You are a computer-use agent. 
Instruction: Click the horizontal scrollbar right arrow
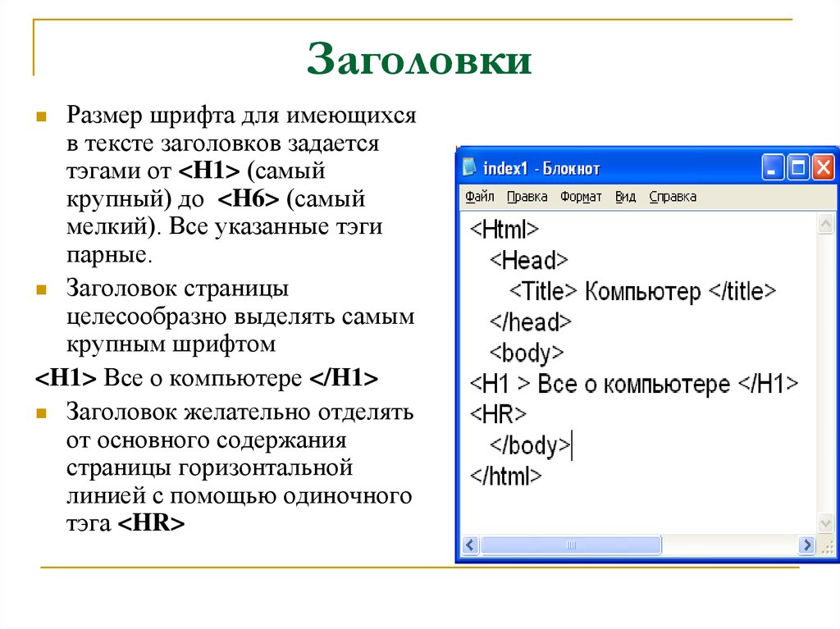[806, 545]
